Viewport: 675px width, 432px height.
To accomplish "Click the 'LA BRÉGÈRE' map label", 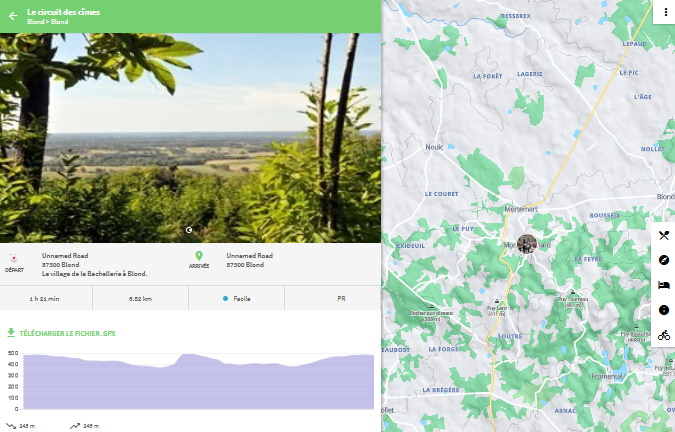I will point(440,390).
